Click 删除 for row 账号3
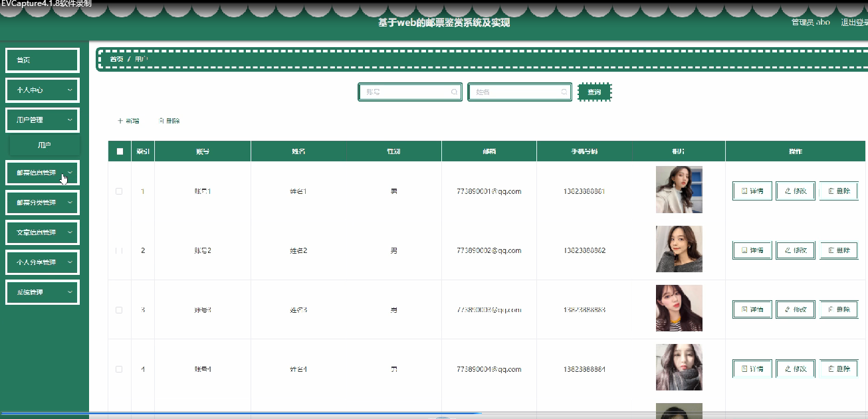The height and width of the screenshot is (419, 868). click(x=839, y=309)
